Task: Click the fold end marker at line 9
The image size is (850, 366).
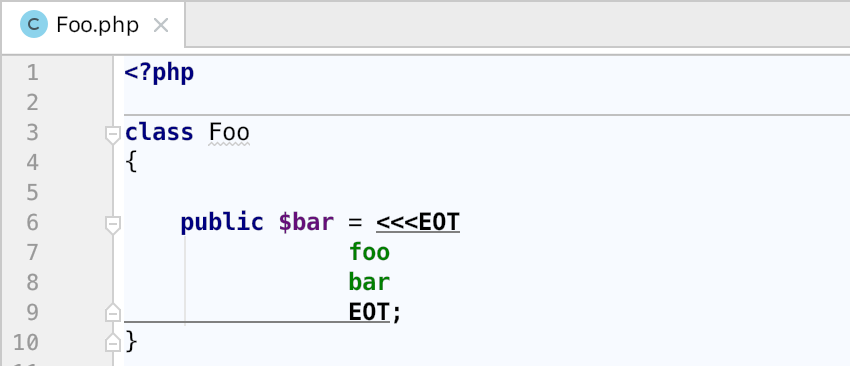Action: tap(112, 312)
